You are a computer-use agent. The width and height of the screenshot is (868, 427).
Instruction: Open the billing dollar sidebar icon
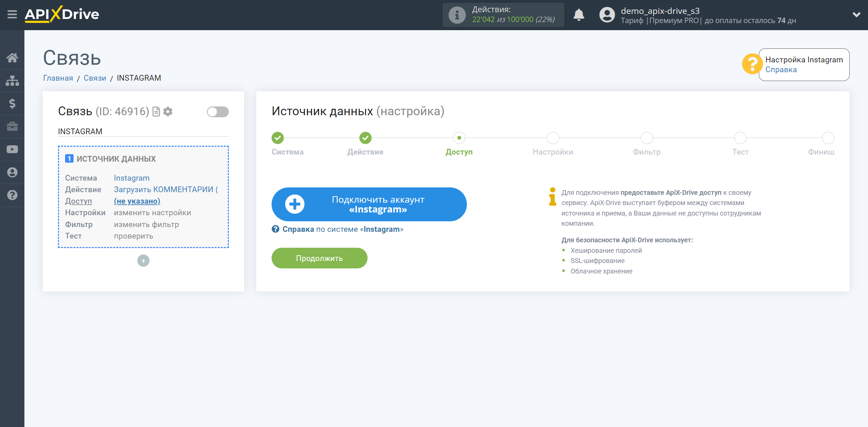tap(12, 103)
